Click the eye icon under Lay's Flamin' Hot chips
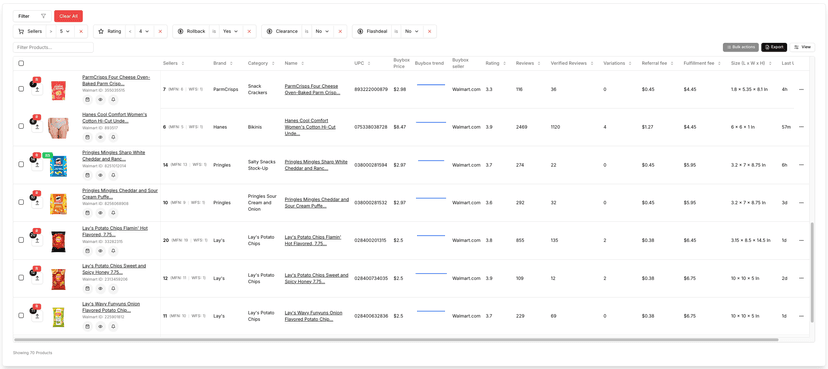 [x=100, y=251]
